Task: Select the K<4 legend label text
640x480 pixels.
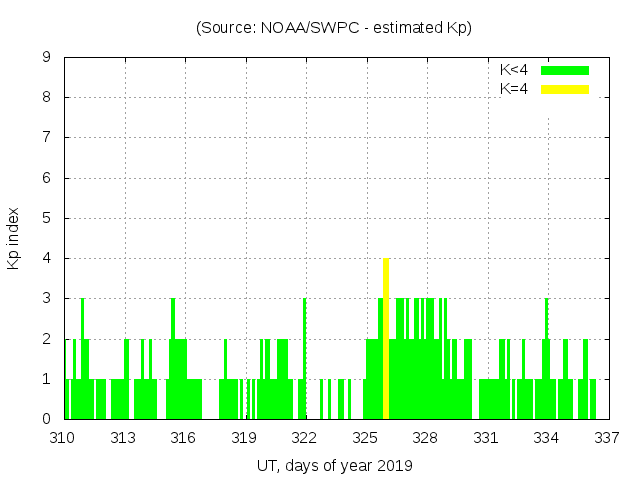Action: (514, 71)
